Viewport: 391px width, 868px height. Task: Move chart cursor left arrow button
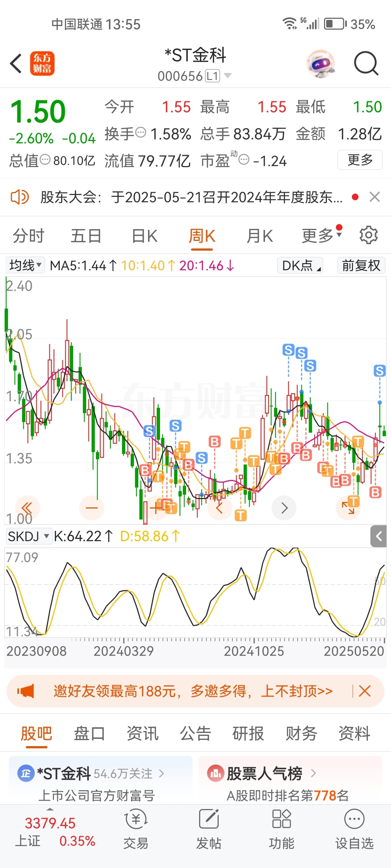(220, 508)
